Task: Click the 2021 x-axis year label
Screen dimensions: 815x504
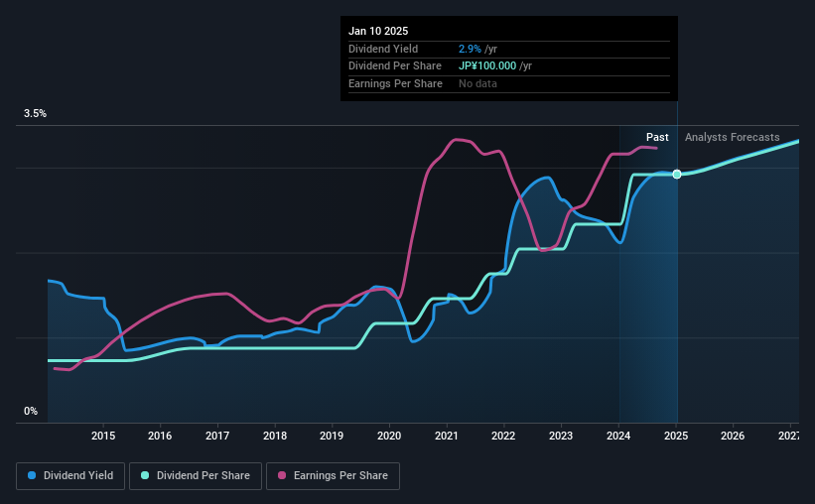Action: coord(447,436)
